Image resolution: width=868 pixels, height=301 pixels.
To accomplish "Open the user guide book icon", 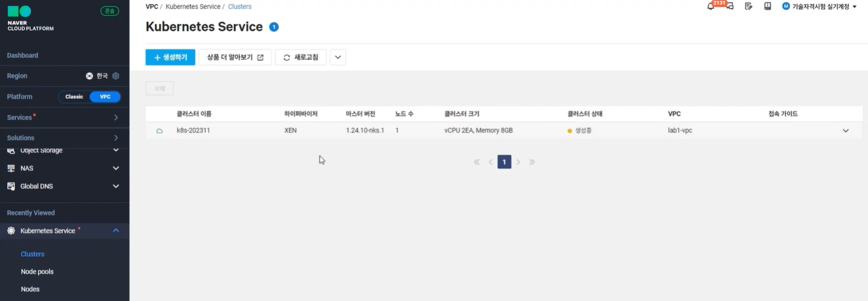I will coord(767,6).
